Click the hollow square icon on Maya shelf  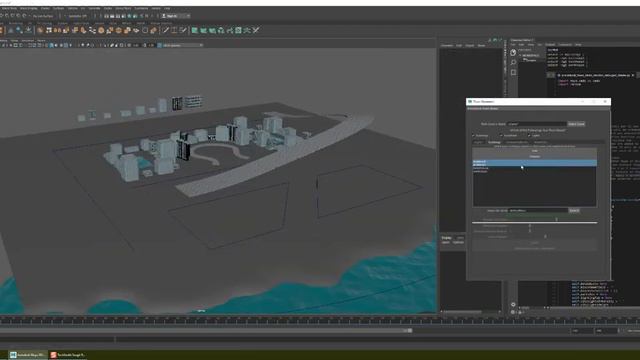[145, 30]
